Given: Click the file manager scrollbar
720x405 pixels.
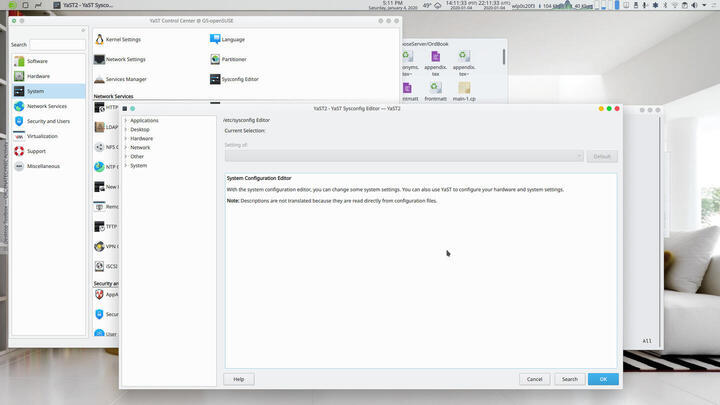Looking at the screenshot, I should [504, 57].
